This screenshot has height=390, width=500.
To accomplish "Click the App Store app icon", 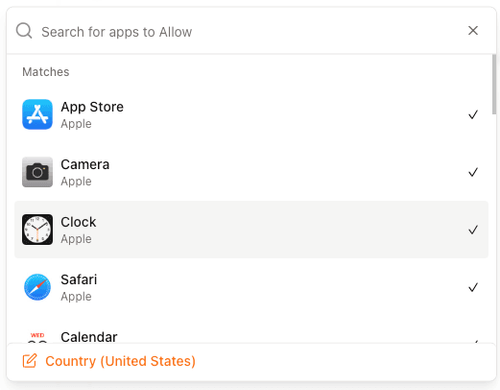I will [x=37, y=114].
